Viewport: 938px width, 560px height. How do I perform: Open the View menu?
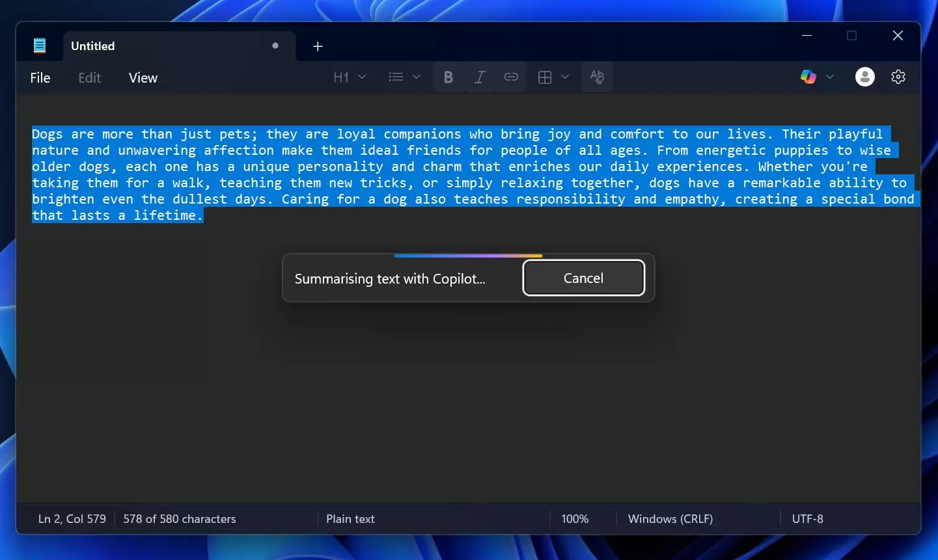[143, 78]
